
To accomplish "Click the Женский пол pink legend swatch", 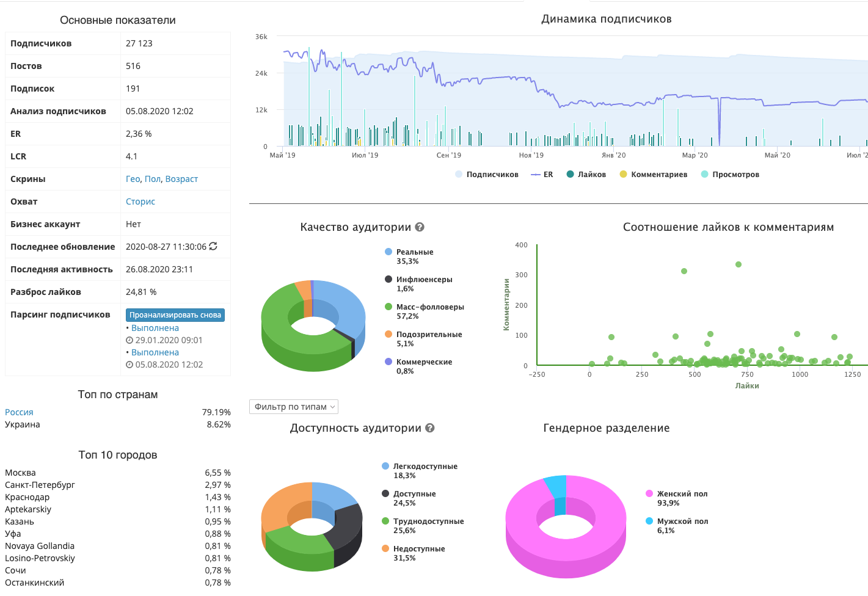I will point(649,493).
